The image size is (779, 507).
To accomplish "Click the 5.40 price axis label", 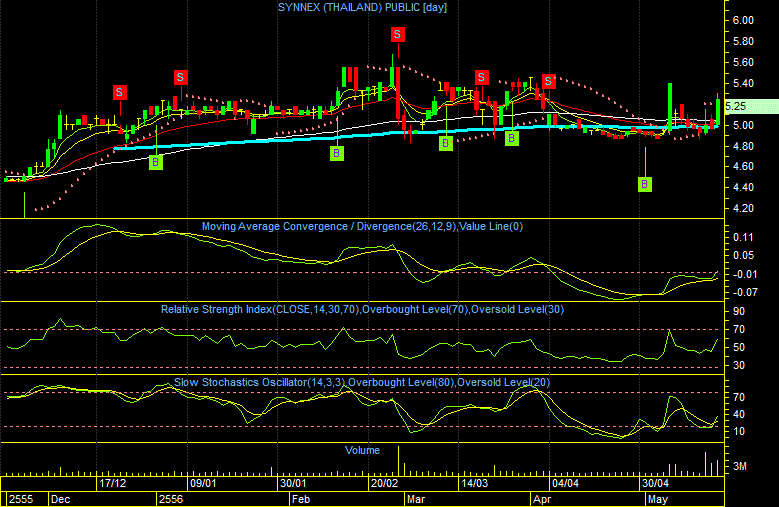I will pos(743,83).
